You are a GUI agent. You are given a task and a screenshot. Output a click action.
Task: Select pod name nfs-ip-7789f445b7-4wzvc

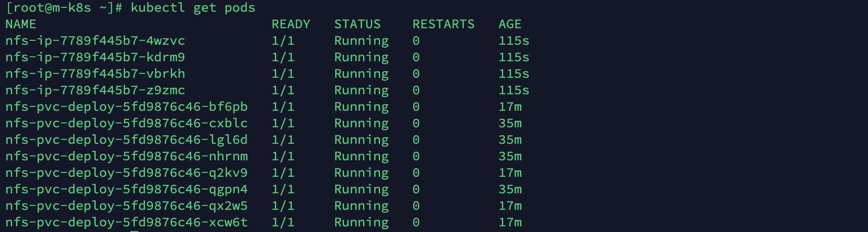pos(95,41)
